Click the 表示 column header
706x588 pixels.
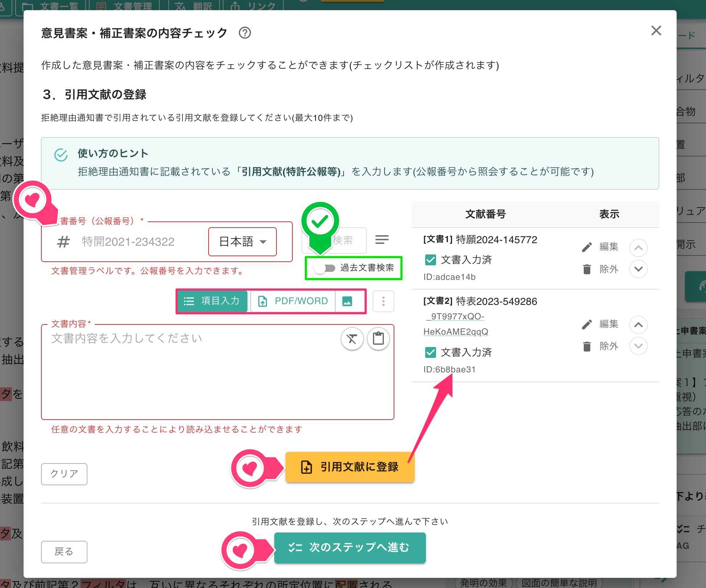click(x=609, y=215)
